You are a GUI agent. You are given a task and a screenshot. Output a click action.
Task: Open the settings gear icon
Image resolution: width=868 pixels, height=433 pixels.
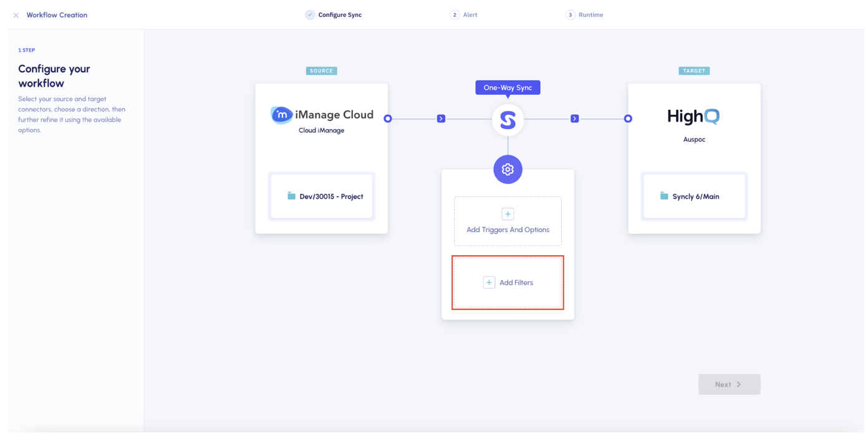[x=508, y=169]
